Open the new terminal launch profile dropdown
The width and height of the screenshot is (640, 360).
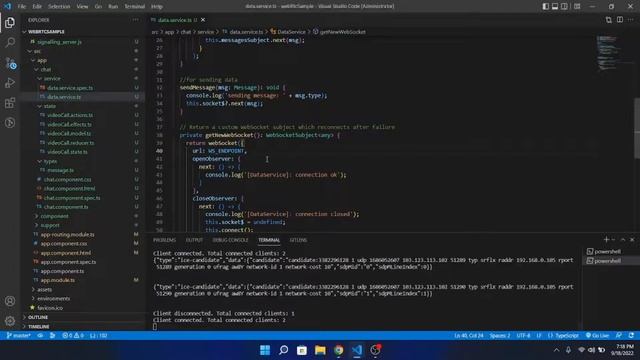pyautogui.click(x=613, y=240)
